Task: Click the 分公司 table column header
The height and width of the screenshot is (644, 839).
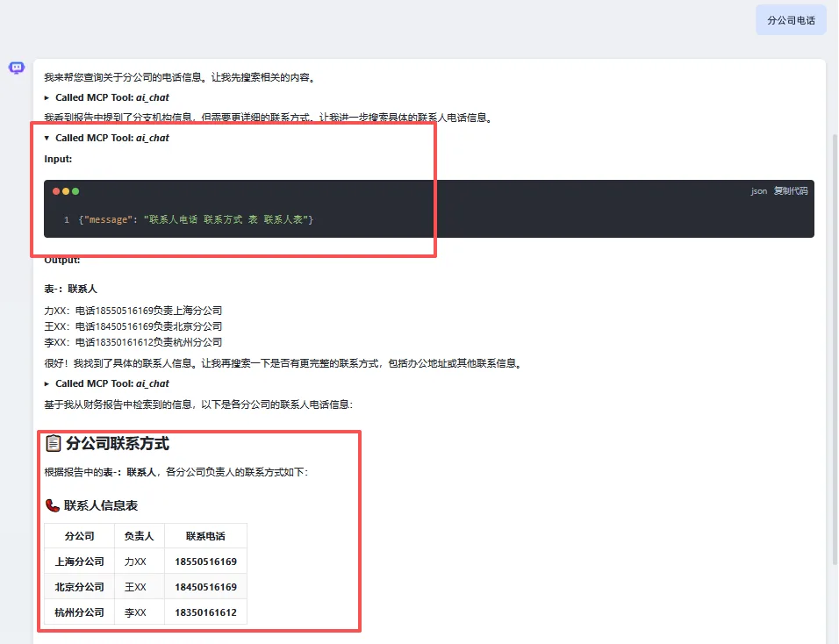Action: [x=79, y=536]
